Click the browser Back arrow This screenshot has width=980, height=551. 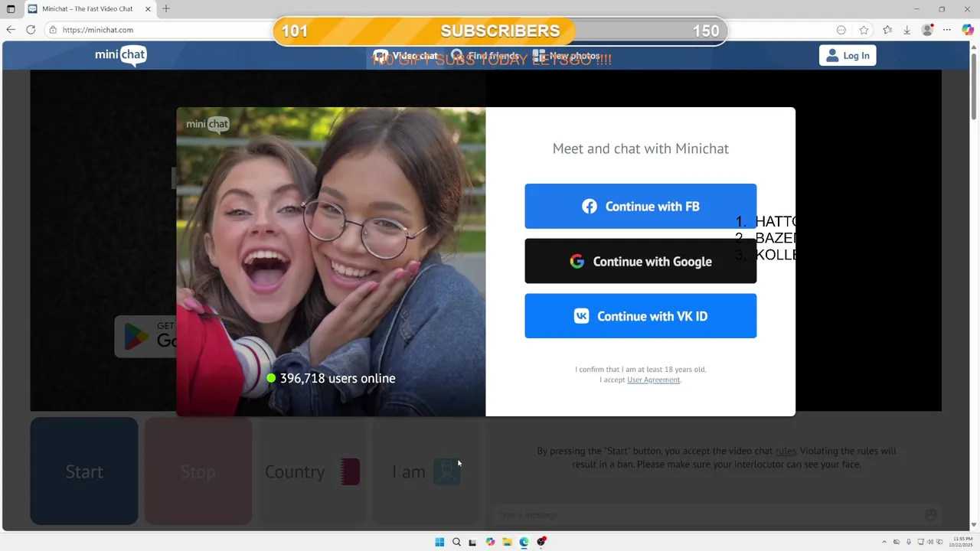tap(11, 30)
